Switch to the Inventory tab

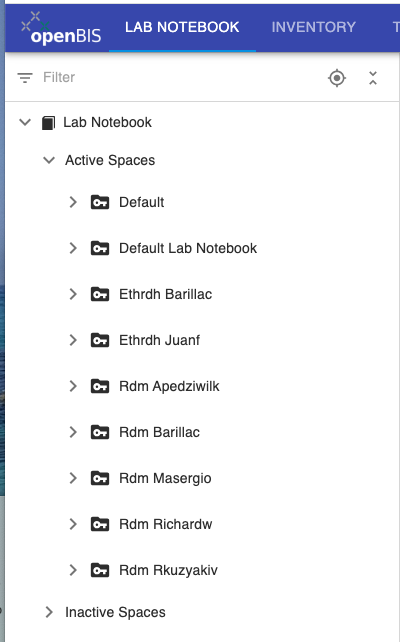tap(314, 27)
